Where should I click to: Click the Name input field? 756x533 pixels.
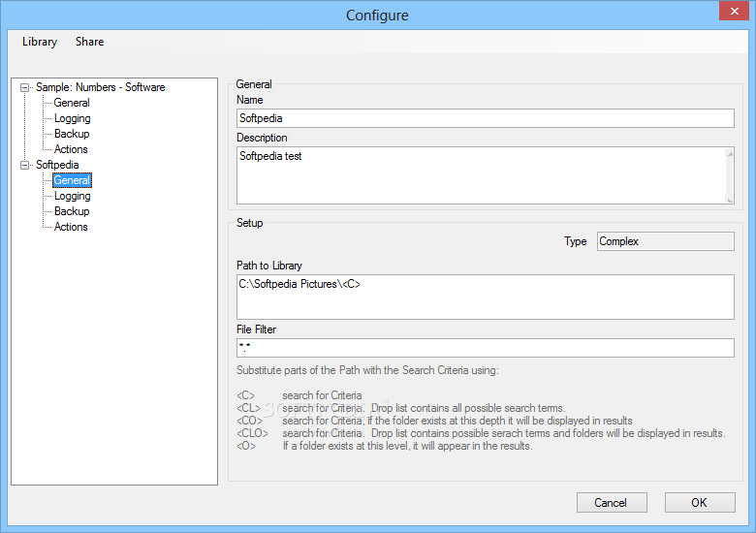click(485, 118)
